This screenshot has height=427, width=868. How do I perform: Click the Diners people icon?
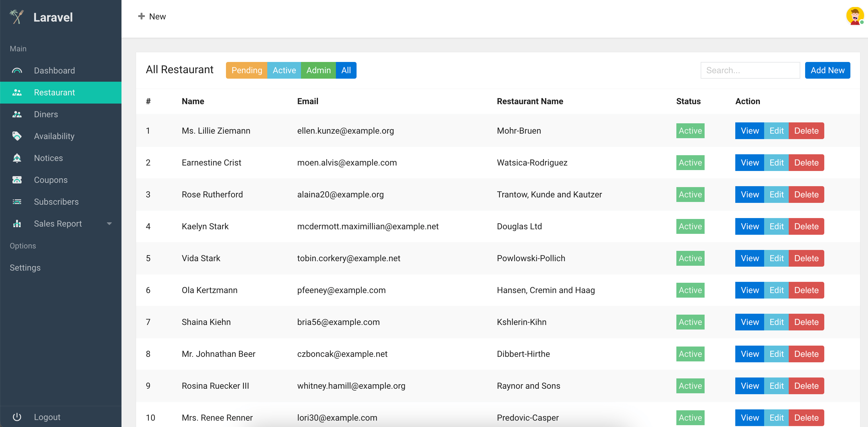coord(17,114)
